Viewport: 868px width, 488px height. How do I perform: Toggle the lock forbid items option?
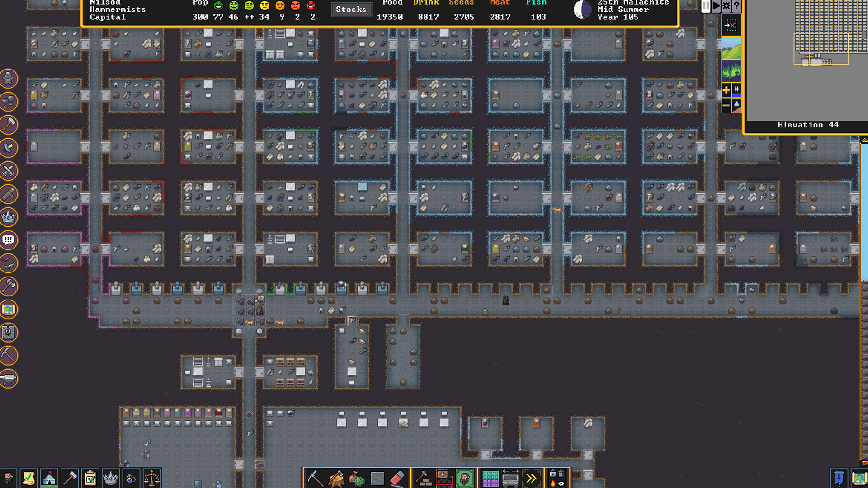[552, 474]
